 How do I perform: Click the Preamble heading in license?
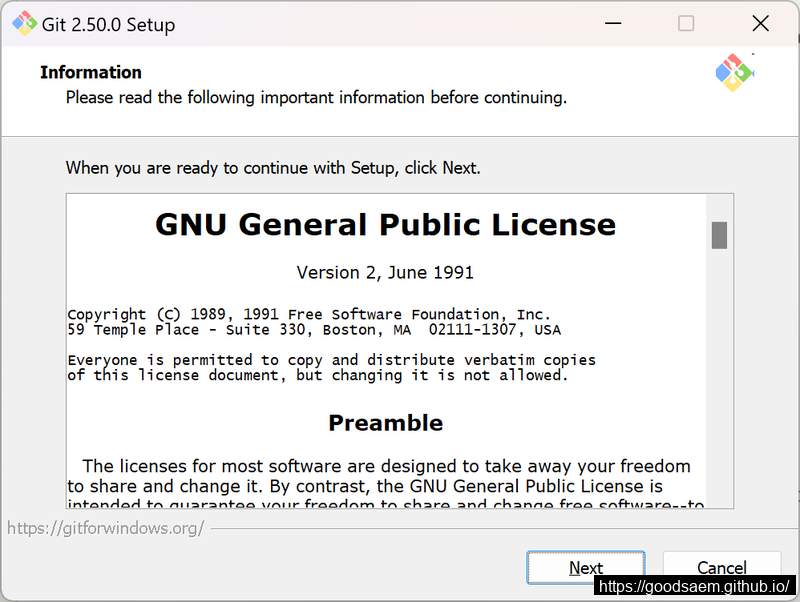386,423
